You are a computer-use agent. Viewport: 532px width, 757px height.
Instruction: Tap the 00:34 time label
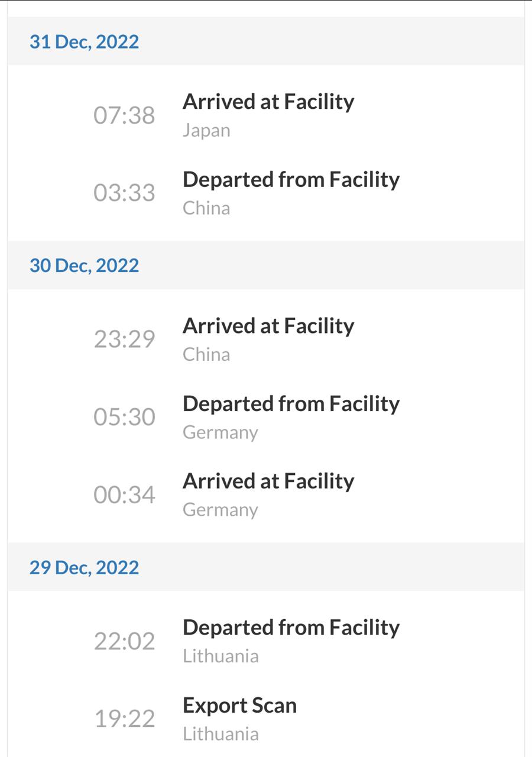coord(124,494)
